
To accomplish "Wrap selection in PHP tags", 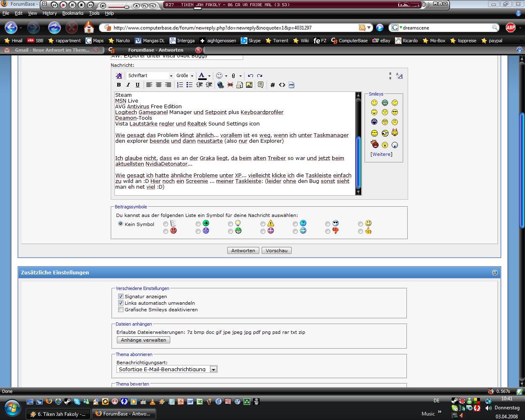I will (x=291, y=85).
